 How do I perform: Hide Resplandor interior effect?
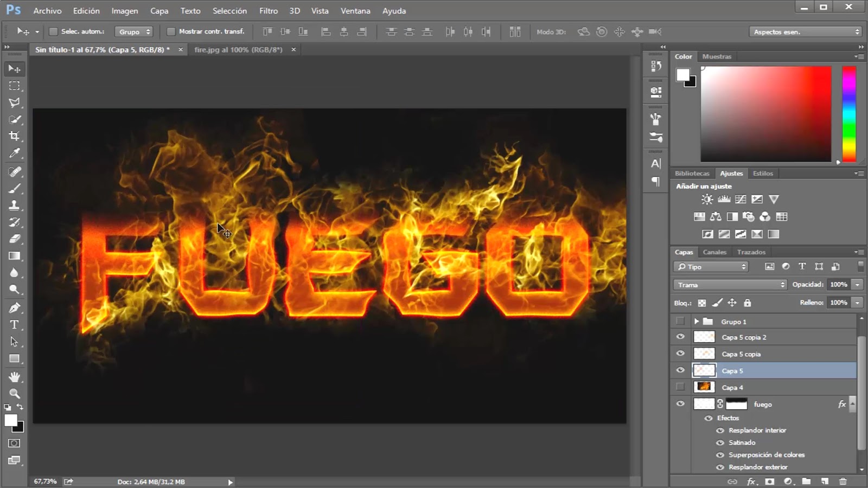point(720,431)
